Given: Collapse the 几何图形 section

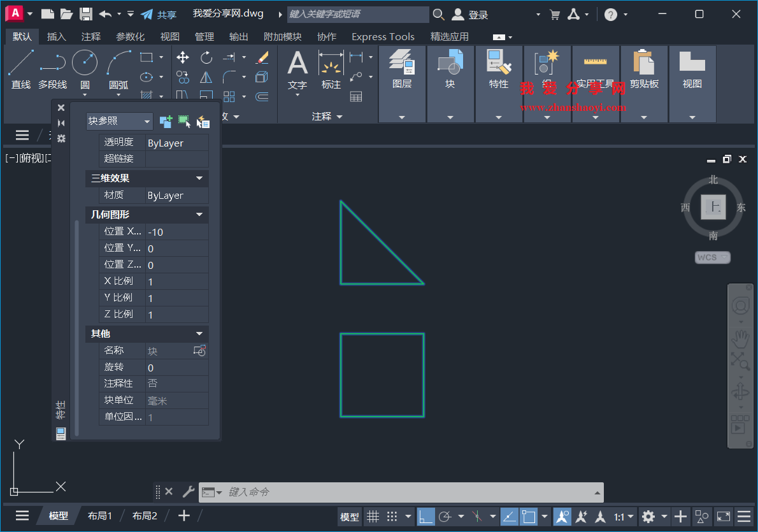Looking at the screenshot, I should pos(199,214).
